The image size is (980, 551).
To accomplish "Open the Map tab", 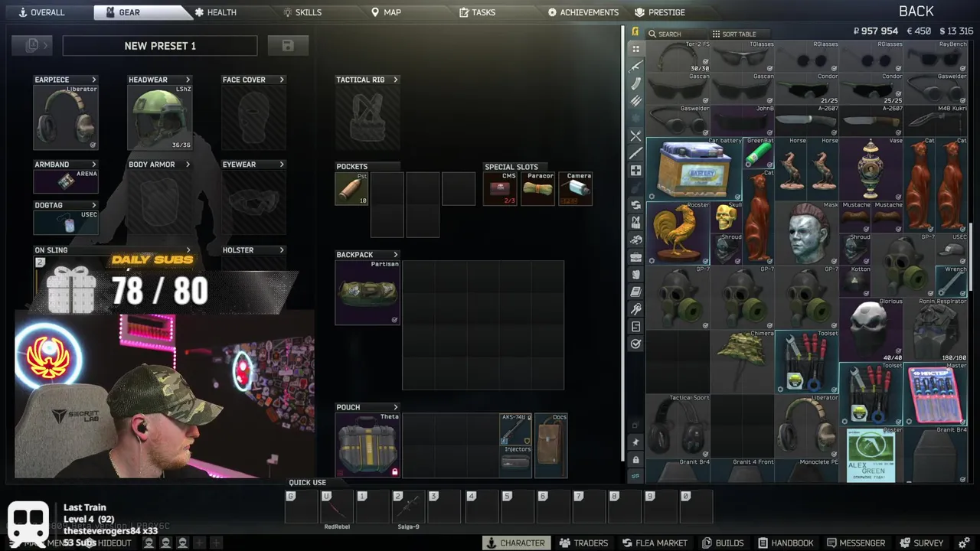I will pos(386,12).
